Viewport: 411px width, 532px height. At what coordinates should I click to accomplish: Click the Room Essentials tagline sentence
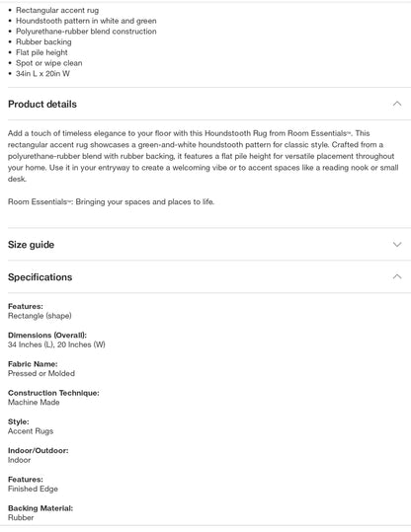click(x=111, y=202)
